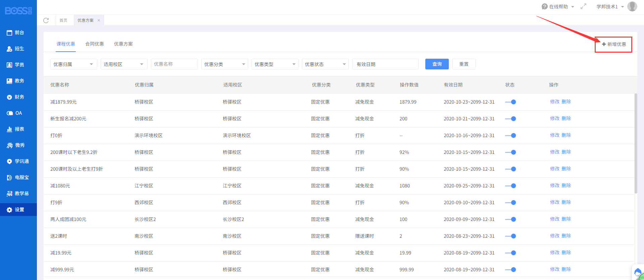Toggle the fullscreen expand icon
The height and width of the screenshot is (280, 644).
click(x=584, y=6)
